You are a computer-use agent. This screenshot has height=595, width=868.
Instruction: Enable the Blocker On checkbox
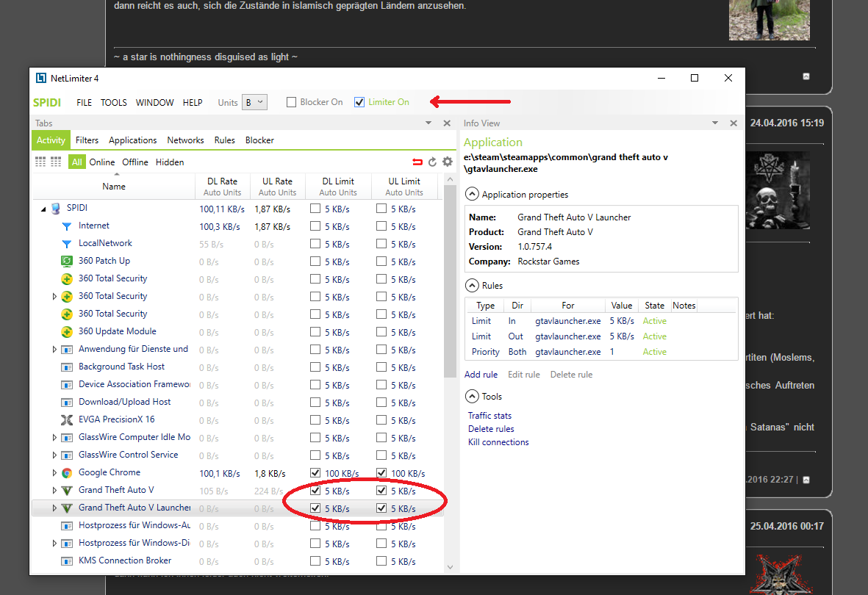click(292, 103)
